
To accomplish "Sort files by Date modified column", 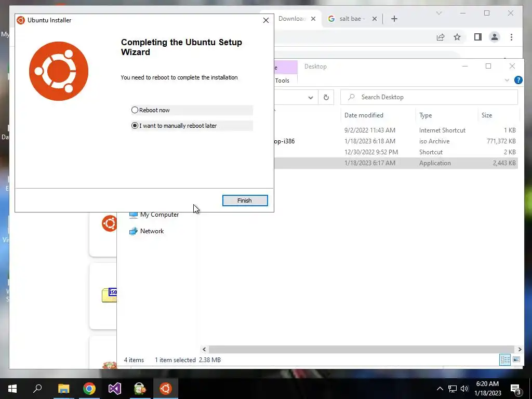I will (x=364, y=115).
